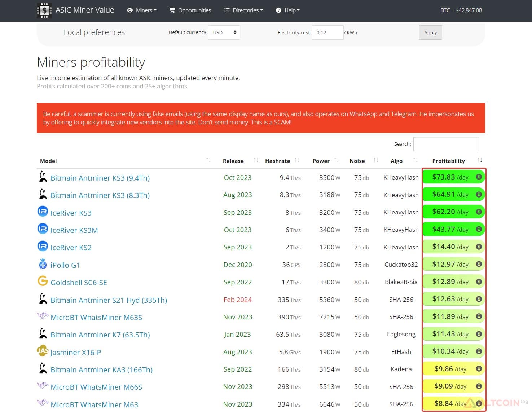532x412 pixels.
Task: Click the Search input field
Action: [446, 144]
